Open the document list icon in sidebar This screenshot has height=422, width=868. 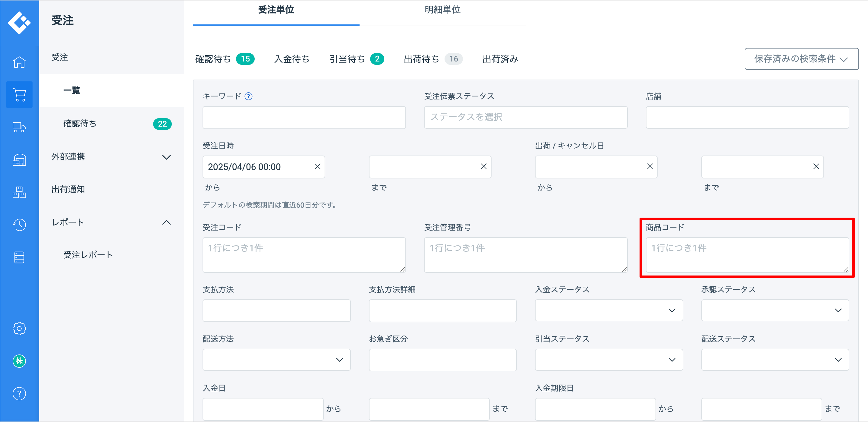pyautogui.click(x=19, y=257)
